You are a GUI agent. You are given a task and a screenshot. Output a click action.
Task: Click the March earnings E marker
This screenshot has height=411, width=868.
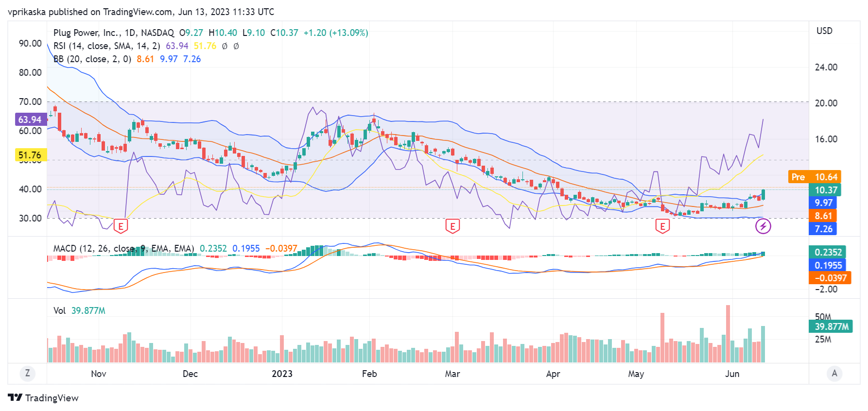click(452, 226)
